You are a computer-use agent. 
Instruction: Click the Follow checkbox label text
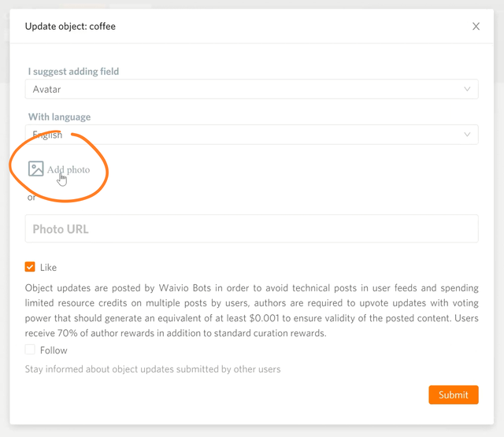point(54,350)
